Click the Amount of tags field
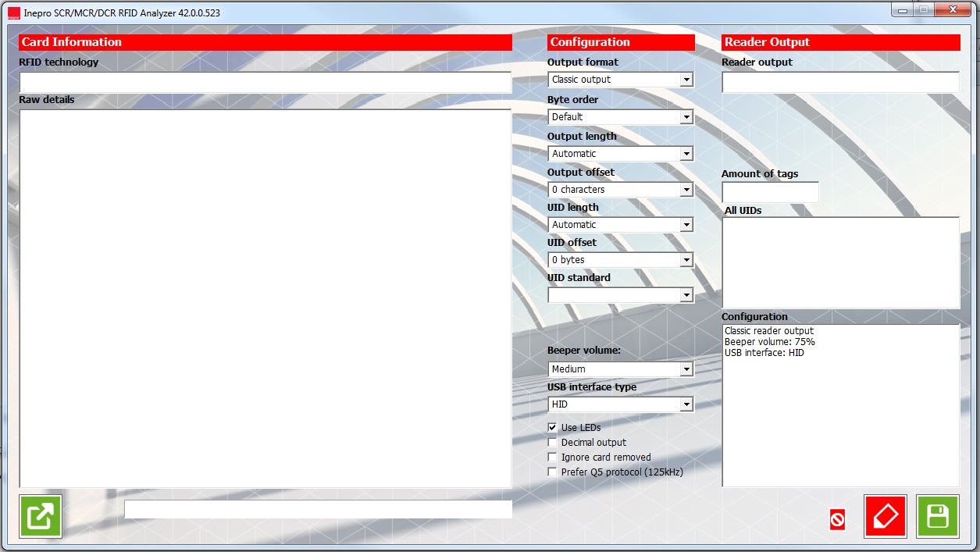 pos(769,191)
